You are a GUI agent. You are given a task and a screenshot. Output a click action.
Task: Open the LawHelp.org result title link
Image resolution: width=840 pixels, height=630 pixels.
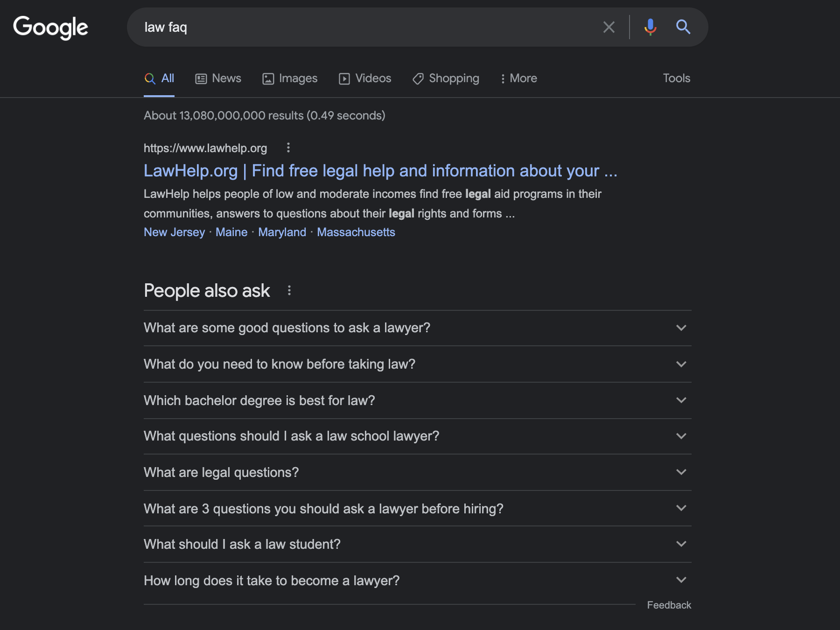point(380,171)
